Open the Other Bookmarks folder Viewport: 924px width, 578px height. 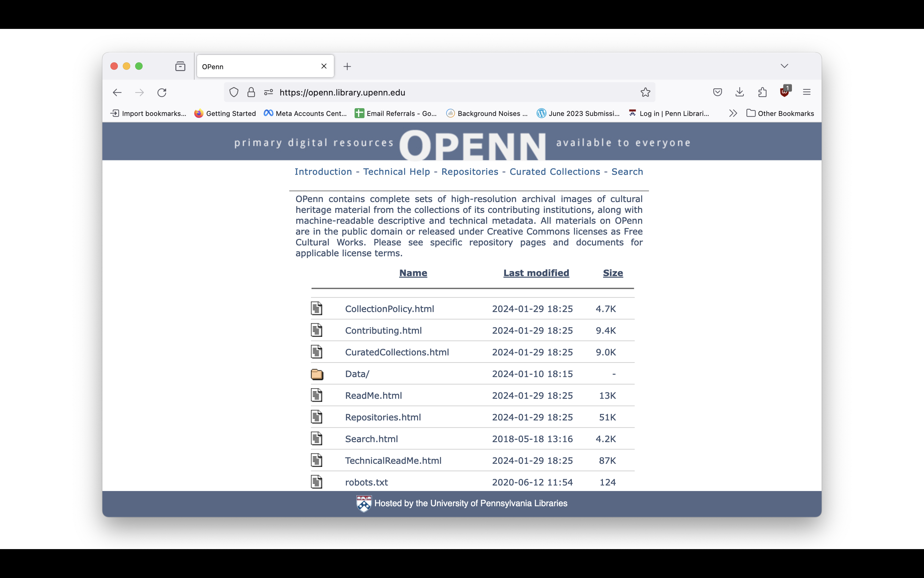780,114
